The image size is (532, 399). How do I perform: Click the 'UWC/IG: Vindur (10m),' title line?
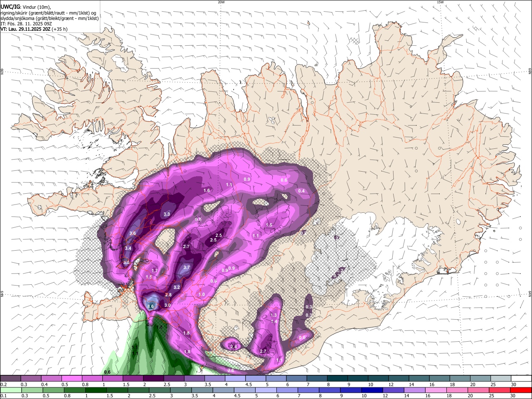26,7
